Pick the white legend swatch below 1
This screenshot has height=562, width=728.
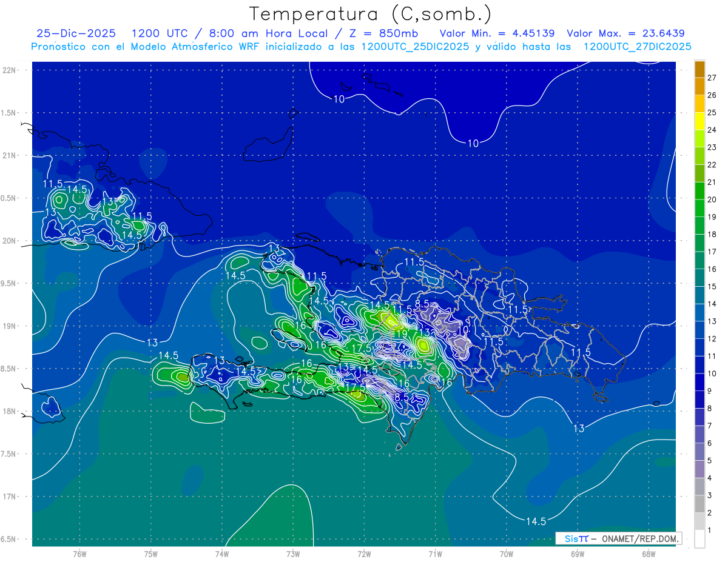coord(699,538)
